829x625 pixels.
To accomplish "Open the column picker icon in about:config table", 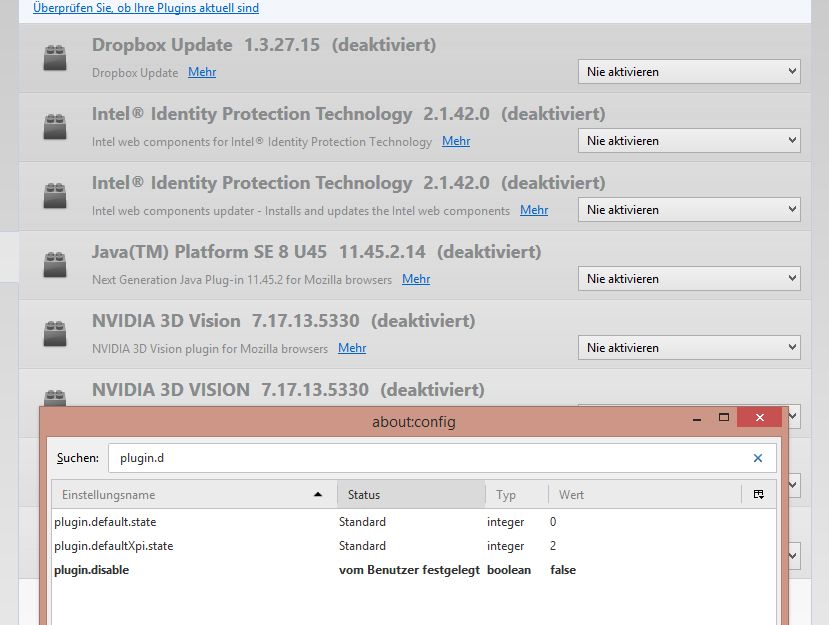I will (759, 494).
